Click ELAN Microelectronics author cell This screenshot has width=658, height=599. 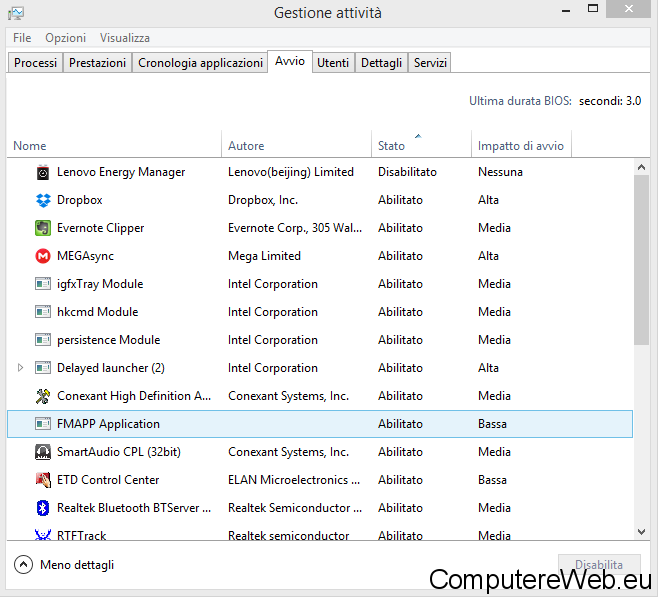[x=294, y=480]
